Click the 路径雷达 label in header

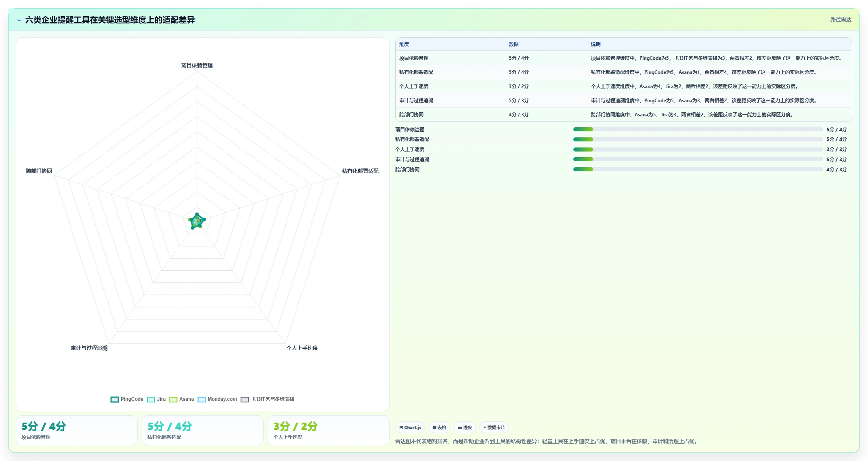(841, 19)
